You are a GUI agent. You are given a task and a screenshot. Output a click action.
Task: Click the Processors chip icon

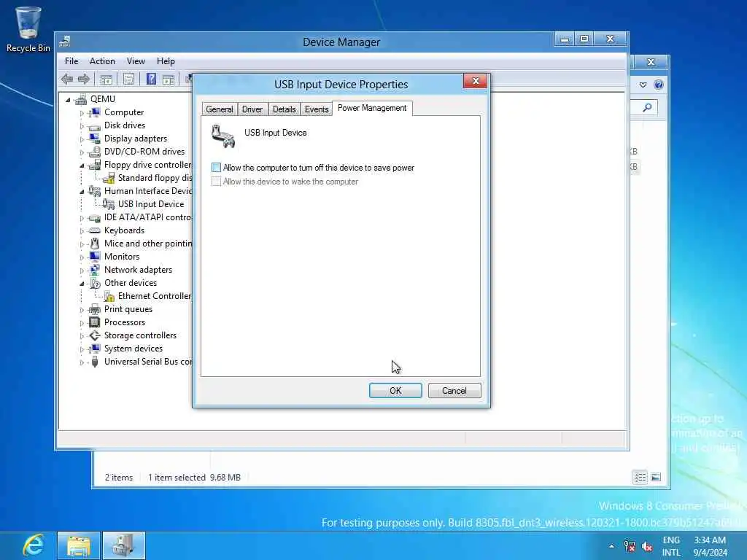click(x=95, y=322)
